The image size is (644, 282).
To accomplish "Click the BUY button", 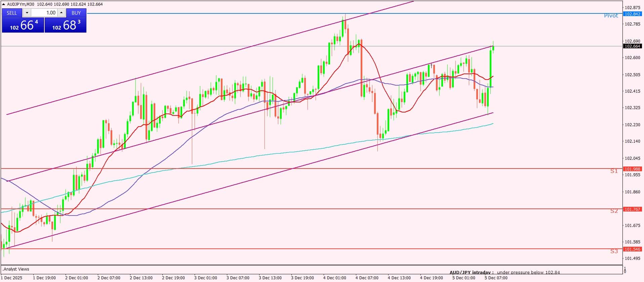I will click(x=76, y=13).
